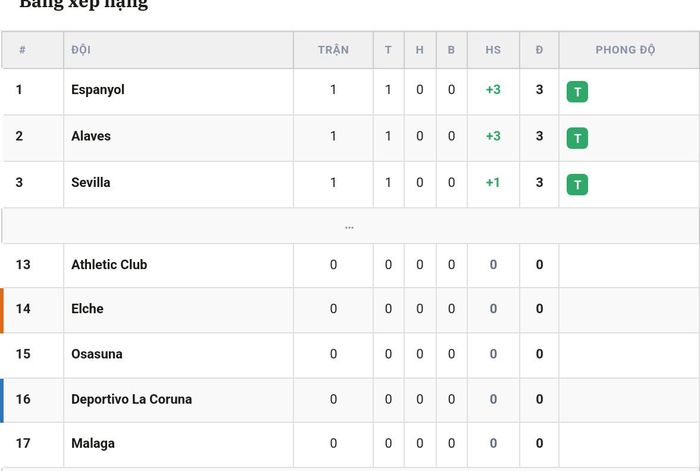Click Deportivo La Coruna team name

pos(131,399)
